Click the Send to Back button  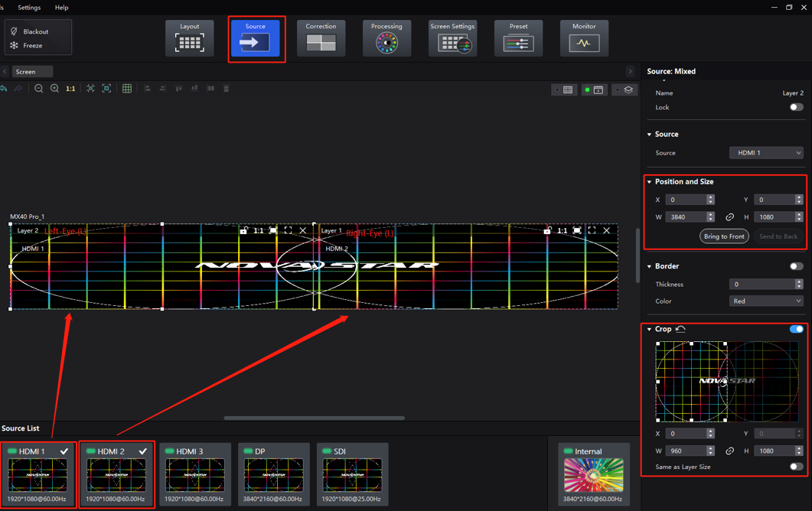point(778,236)
